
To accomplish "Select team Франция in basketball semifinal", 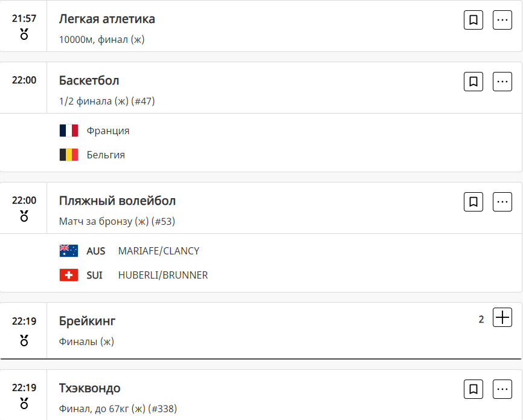I will point(107,131).
